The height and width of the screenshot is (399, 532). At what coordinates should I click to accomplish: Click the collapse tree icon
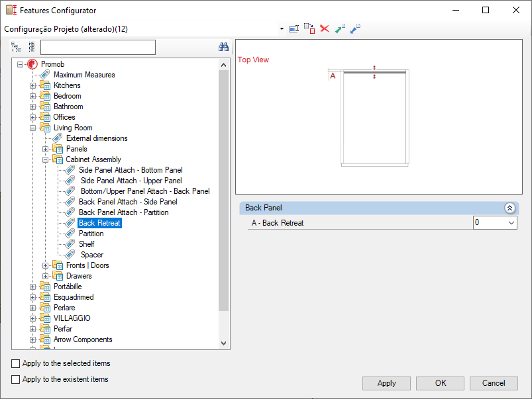(31, 47)
